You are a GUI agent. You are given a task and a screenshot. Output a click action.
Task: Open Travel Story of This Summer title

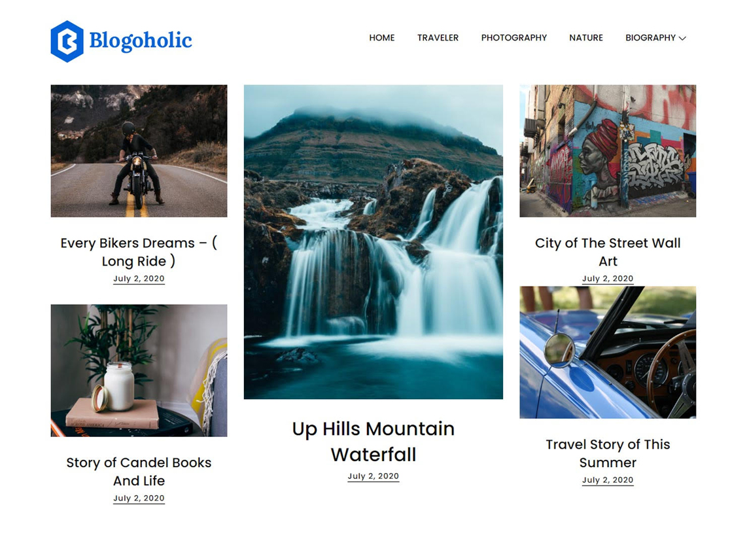(x=608, y=453)
